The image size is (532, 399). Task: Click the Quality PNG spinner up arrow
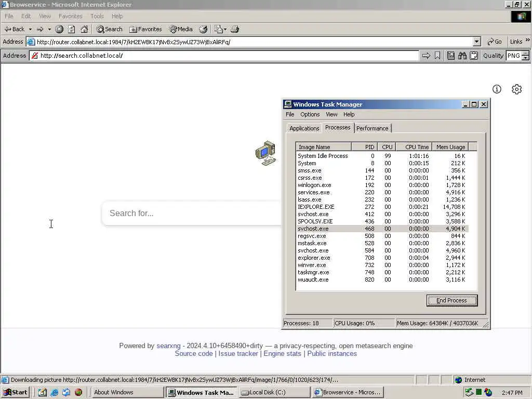click(526, 54)
